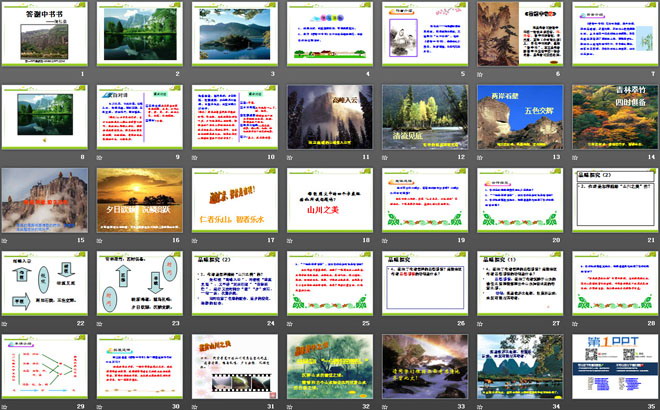Image resolution: width=660 pixels, height=410 pixels.
Task: Click the animation star icon under slide 22
Action: (6, 323)
